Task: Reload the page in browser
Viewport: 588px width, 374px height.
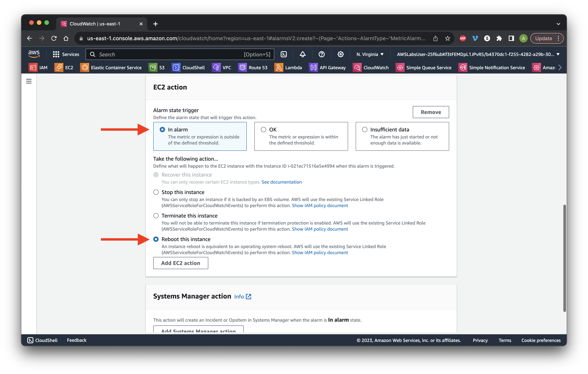Action: (x=54, y=38)
